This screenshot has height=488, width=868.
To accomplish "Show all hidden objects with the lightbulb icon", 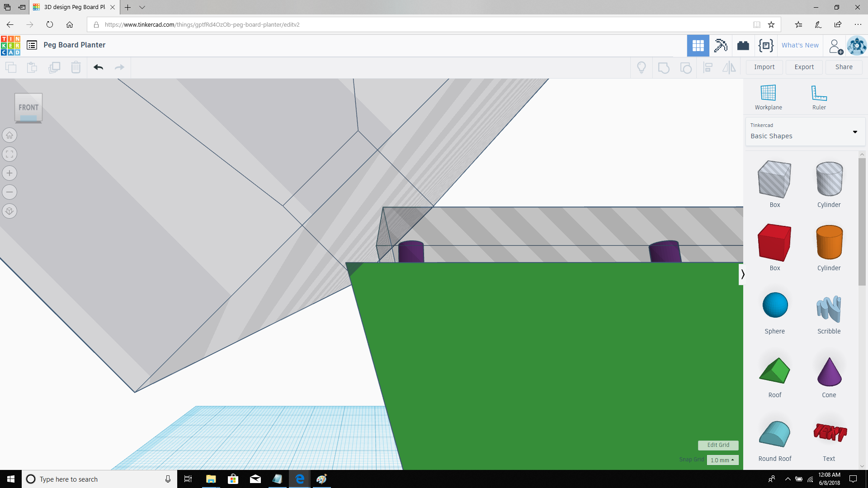I will (641, 67).
